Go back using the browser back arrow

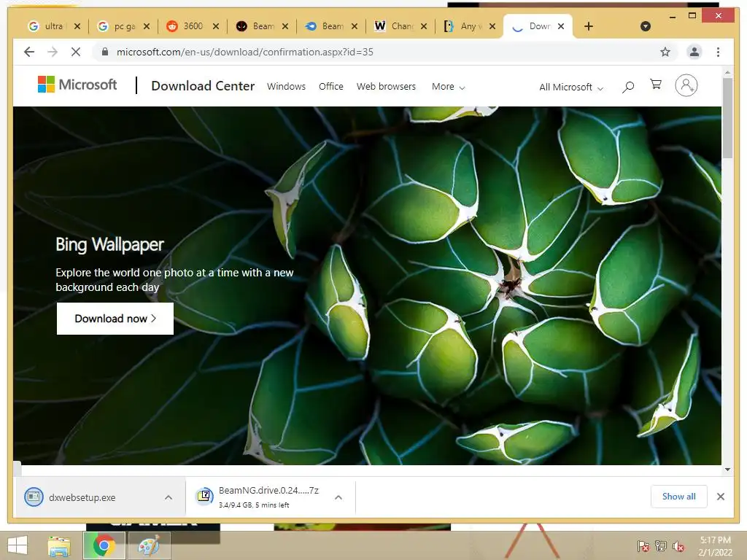(29, 52)
